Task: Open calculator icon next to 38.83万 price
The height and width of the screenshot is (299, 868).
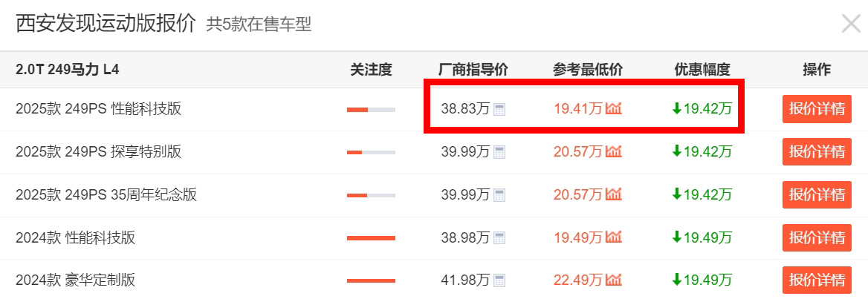Action: [x=499, y=109]
